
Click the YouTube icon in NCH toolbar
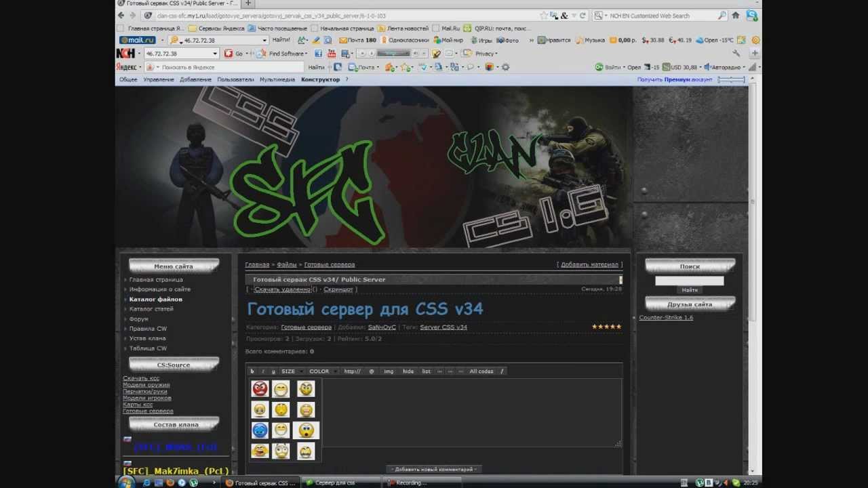click(332, 54)
